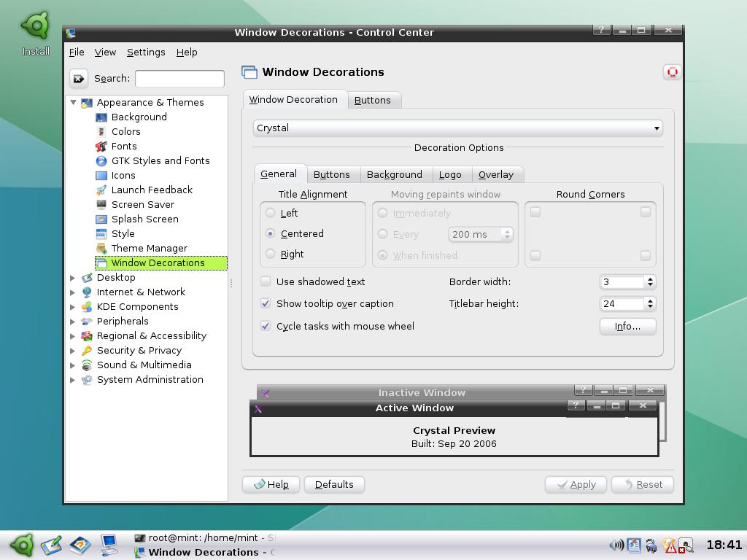Image resolution: width=747 pixels, height=560 pixels.
Task: Click the clear search arrow icon
Action: click(x=79, y=79)
